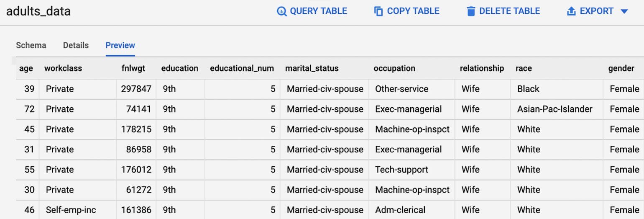This screenshot has height=219, width=644.
Task: Click the Self-emp-inc workclass cell
Action: 71,210
